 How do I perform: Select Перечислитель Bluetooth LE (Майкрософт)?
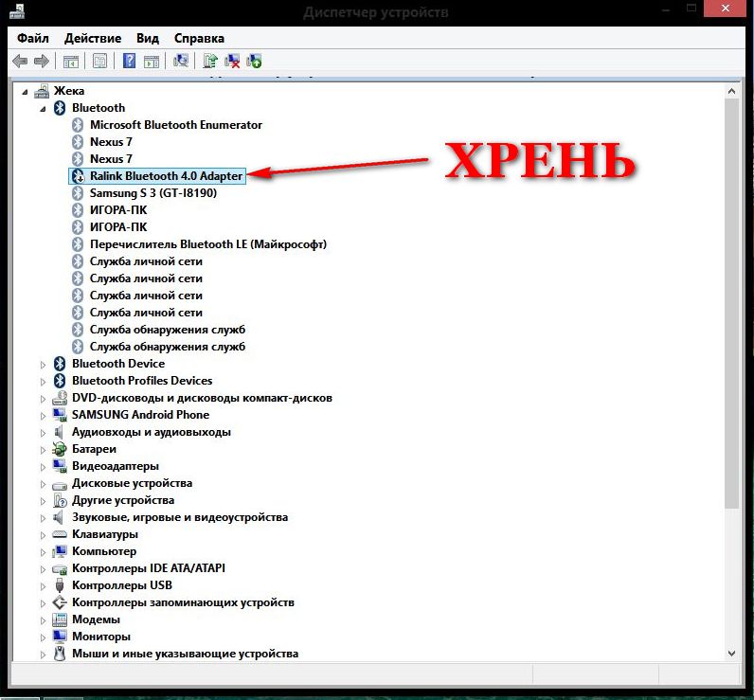coord(208,244)
